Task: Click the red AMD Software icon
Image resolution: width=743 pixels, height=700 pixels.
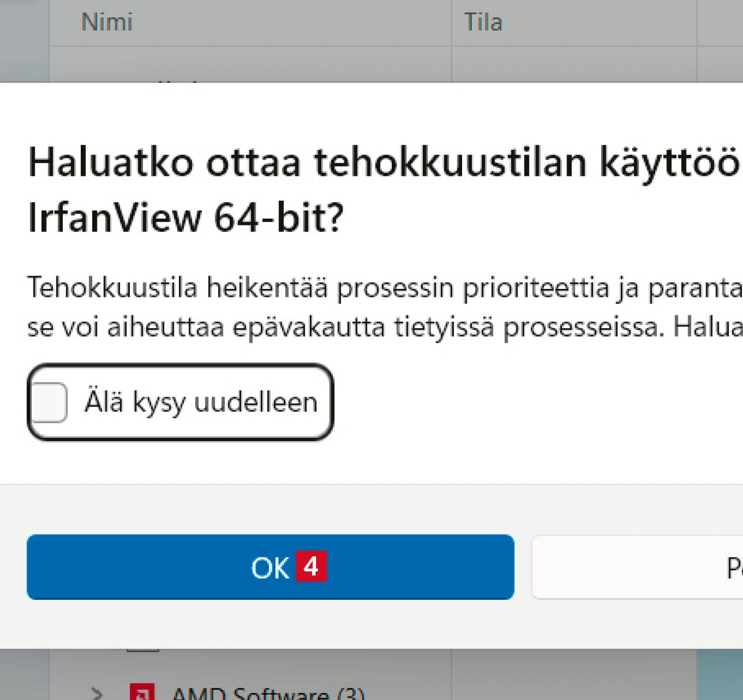Action: point(142,692)
